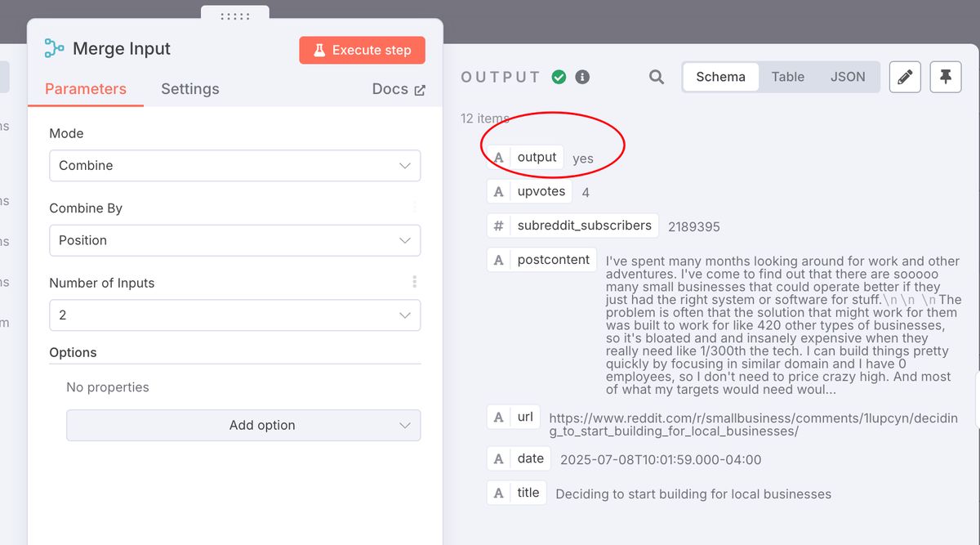Open the options menu beside Number of Inputs

tap(414, 281)
